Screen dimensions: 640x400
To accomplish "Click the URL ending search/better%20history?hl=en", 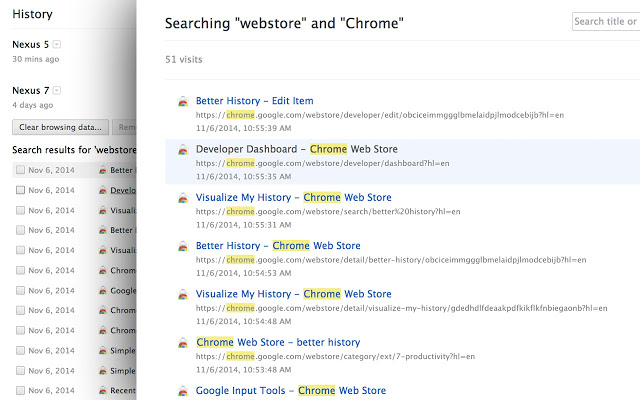I will click(x=328, y=211).
